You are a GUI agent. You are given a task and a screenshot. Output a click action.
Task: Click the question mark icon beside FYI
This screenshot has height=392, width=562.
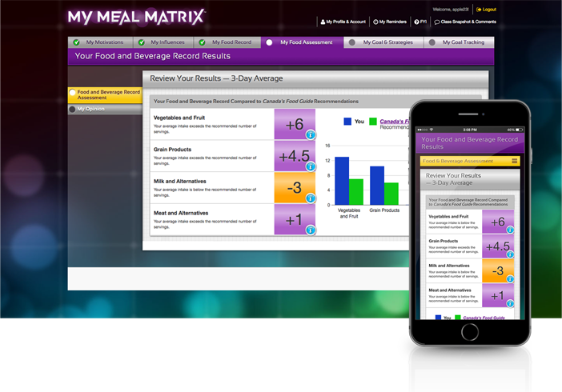coord(416,22)
